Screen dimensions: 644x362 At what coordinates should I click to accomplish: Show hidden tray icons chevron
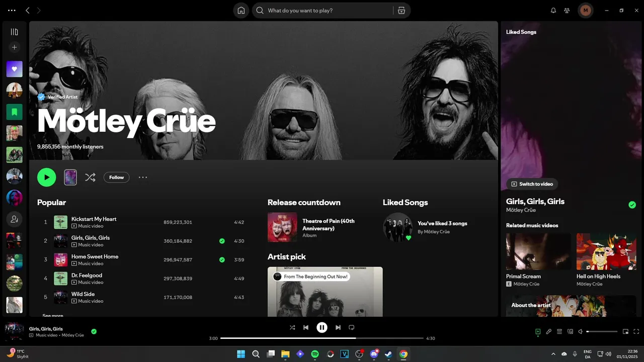coord(553,354)
